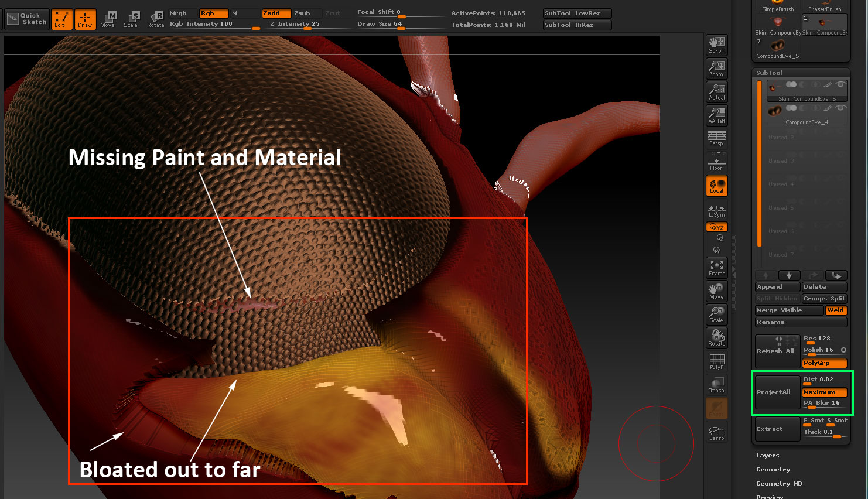The width and height of the screenshot is (868, 499).
Task: Click the SubTool move-down curved arrow
Action: click(x=836, y=275)
